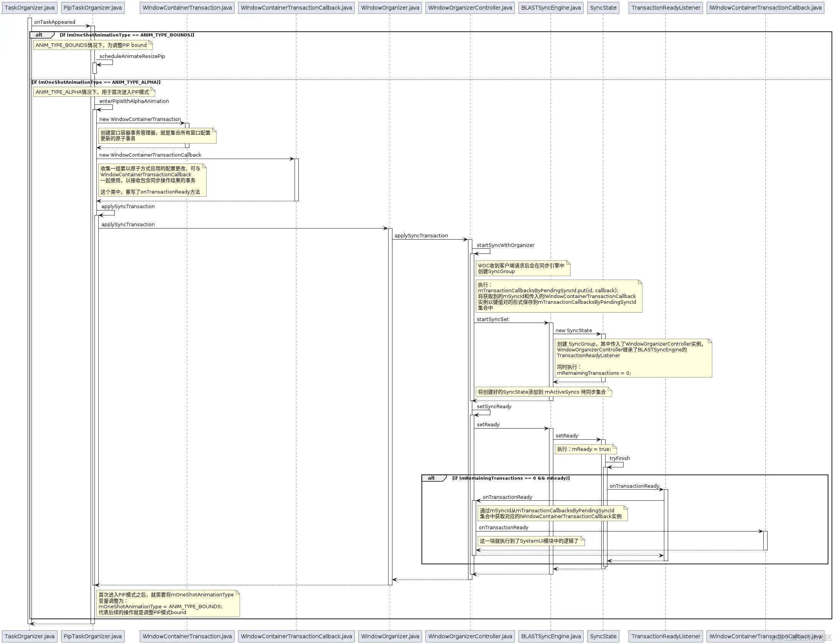Click onTransactionReady label pointing to TransactionReadyListener
834x644 pixels.
[x=634, y=486]
